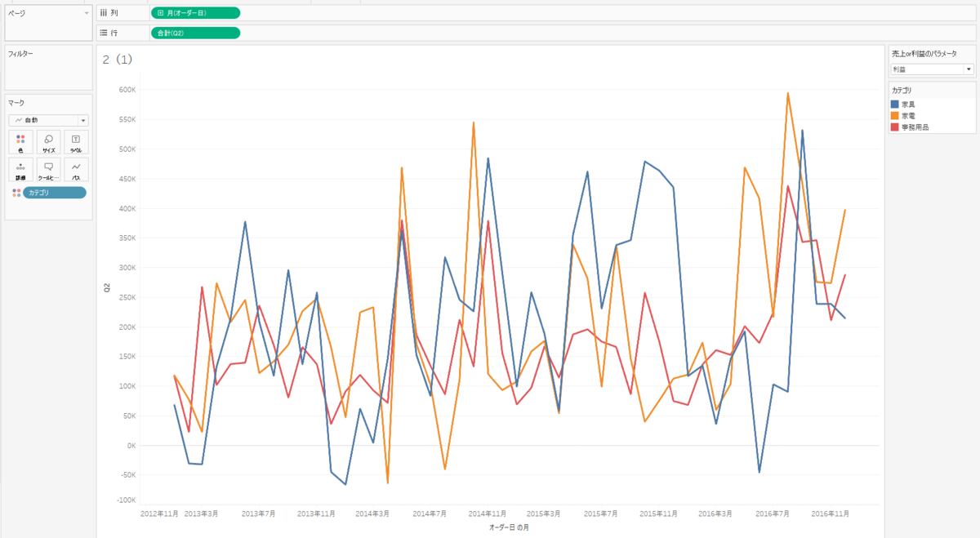Click the サイズ (Size) icon on the Marks card

[x=47, y=141]
